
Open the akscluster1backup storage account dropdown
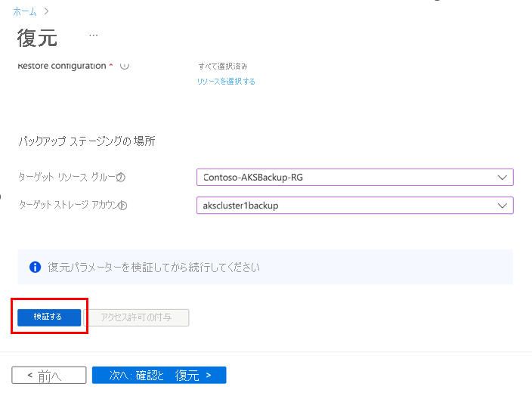click(x=355, y=206)
